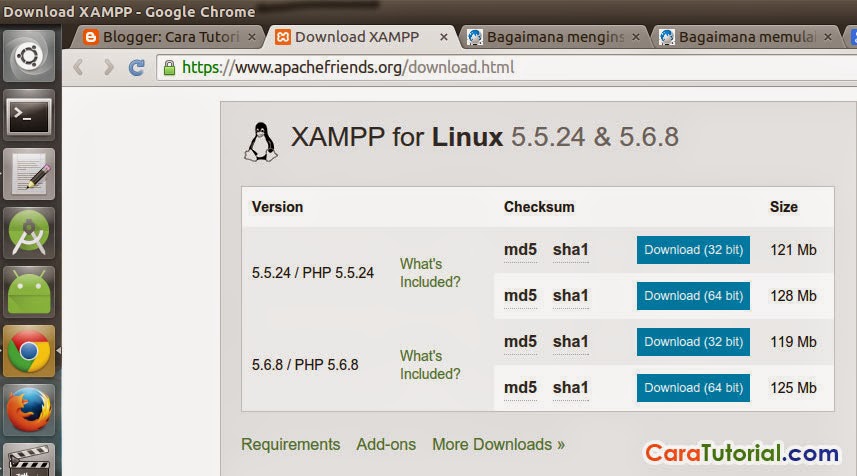Close the Bagaimana menginstall tab
Image resolution: width=857 pixels, height=476 pixels.
coord(636,37)
